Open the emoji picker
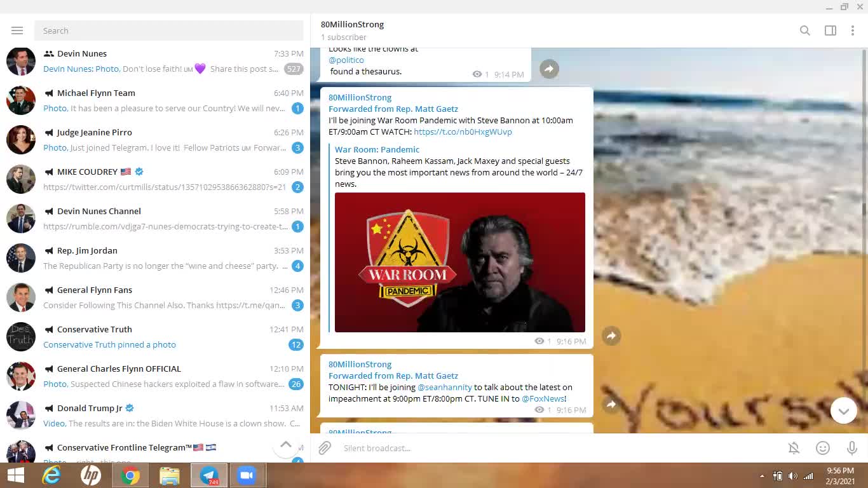The width and height of the screenshot is (868, 488). (x=823, y=448)
